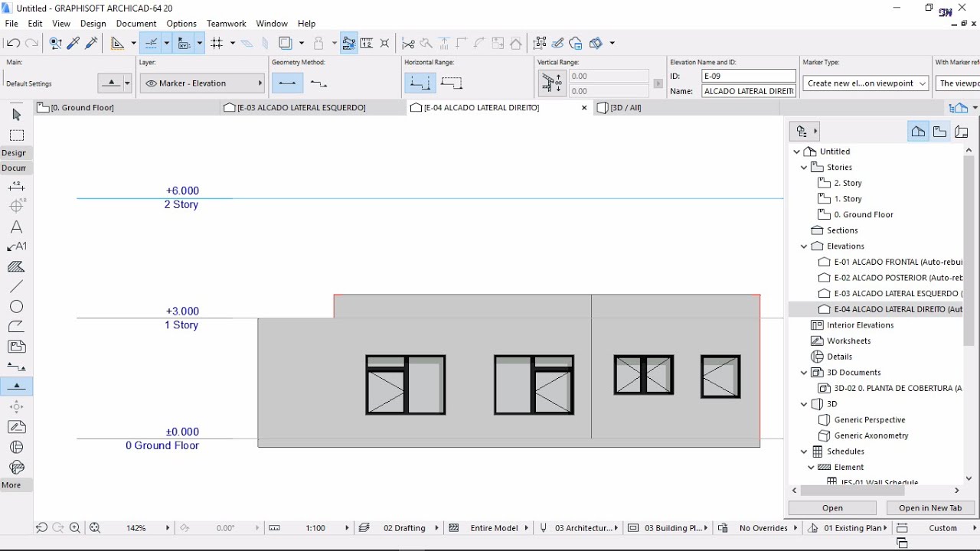The height and width of the screenshot is (551, 980).
Task: Select E-01 ALCADO FRONTAL in navigator
Action: pos(890,262)
